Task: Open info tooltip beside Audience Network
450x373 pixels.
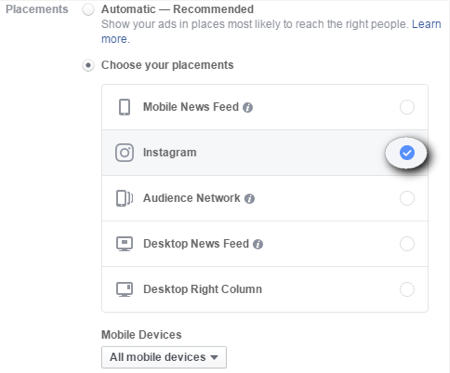Action: point(249,199)
